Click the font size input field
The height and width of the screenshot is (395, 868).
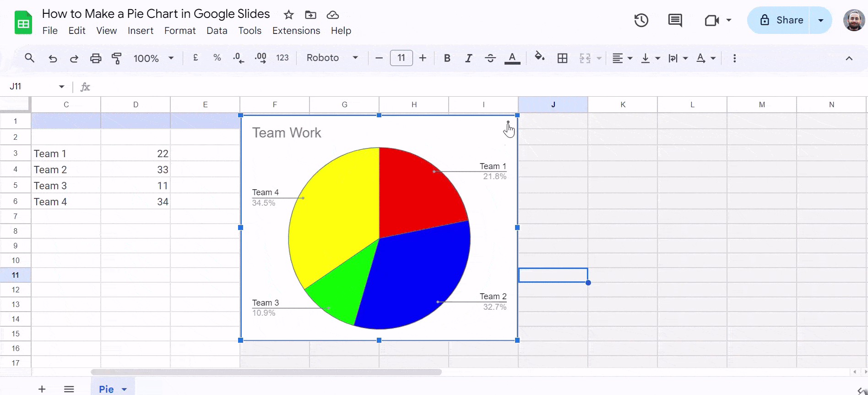pyautogui.click(x=401, y=58)
